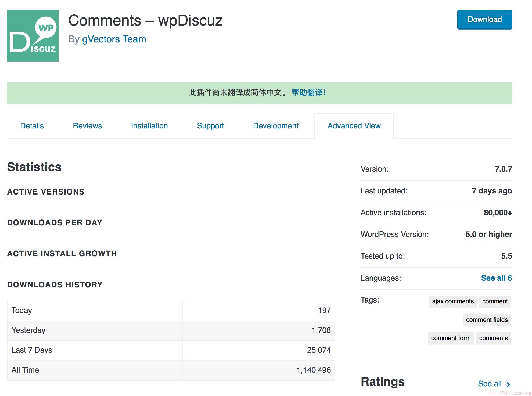
Task: Select the comment form tag
Action: click(x=451, y=338)
